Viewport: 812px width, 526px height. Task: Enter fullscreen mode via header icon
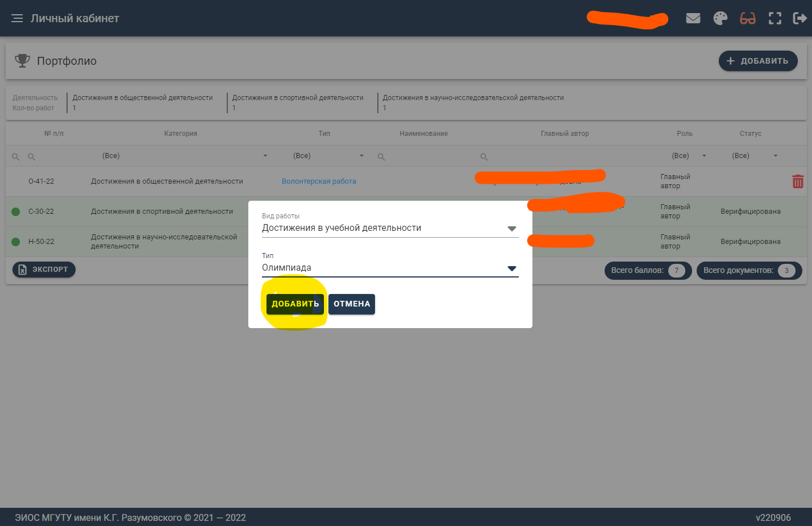click(x=774, y=18)
